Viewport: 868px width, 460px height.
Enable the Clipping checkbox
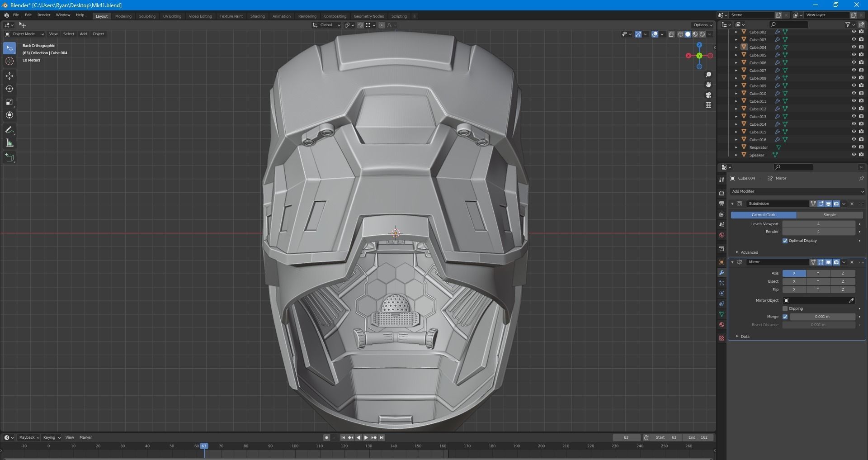point(785,308)
